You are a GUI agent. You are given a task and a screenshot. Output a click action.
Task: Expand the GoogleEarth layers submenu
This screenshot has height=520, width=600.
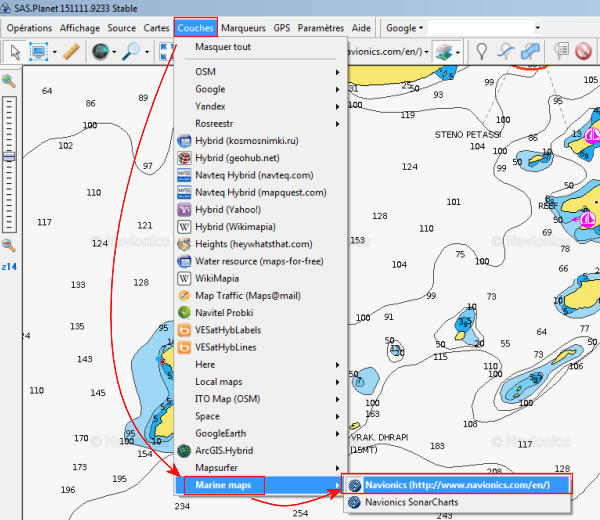(261, 434)
